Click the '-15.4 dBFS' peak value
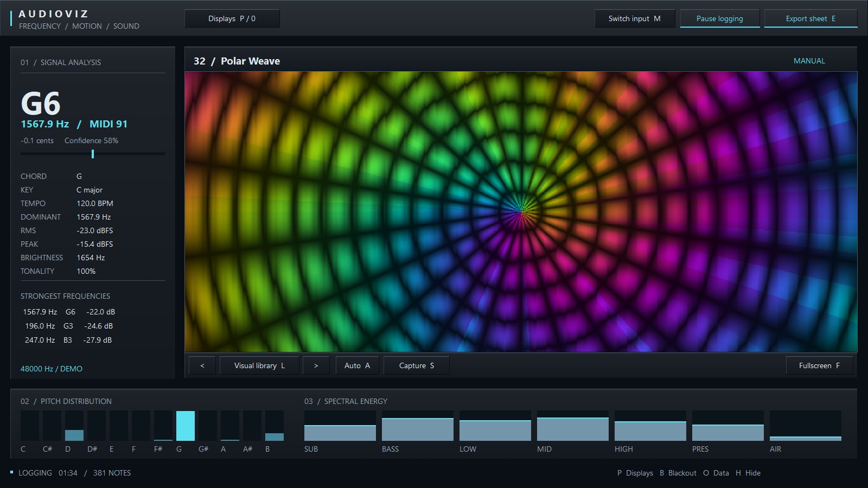The height and width of the screenshot is (488, 868). [95, 244]
